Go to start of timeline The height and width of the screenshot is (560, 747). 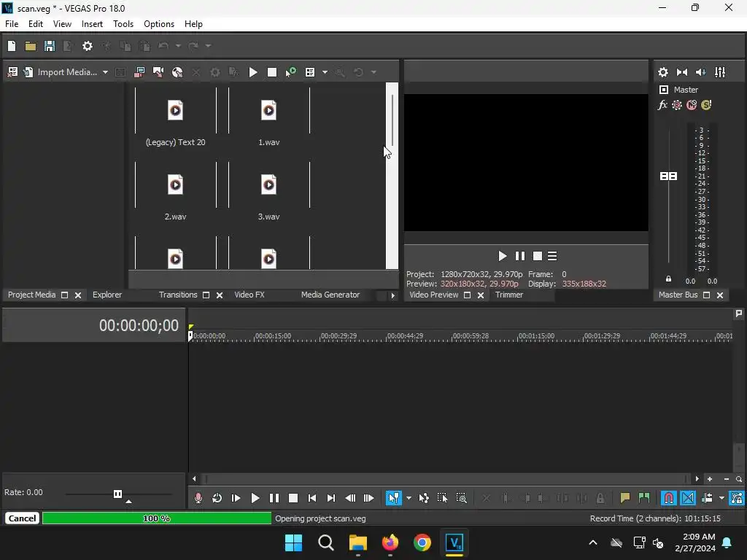[x=312, y=498]
